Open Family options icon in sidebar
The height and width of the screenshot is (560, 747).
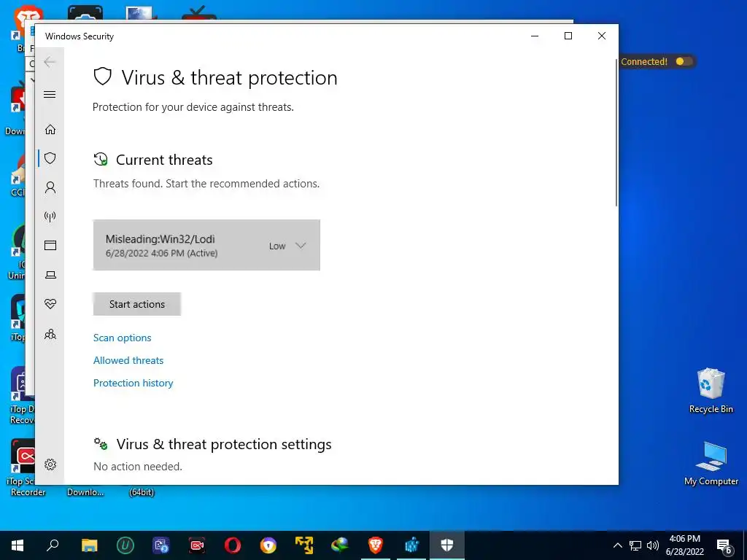pos(50,334)
